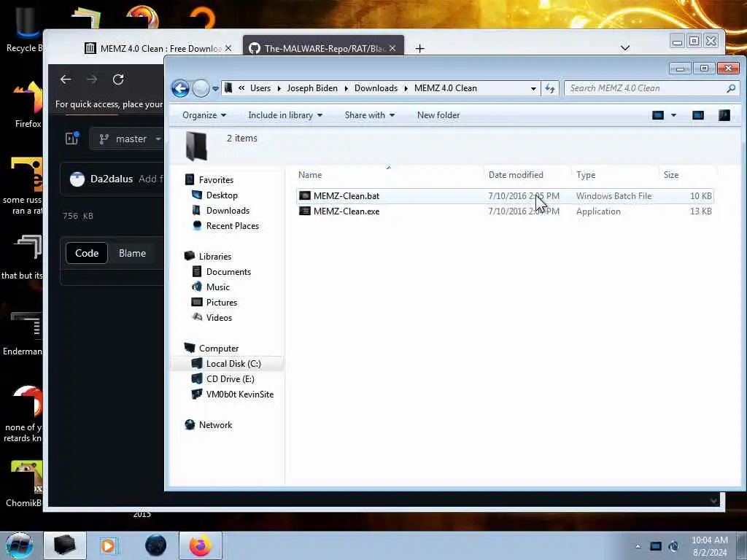
Task: Click Joseph Biden in the breadcrumb
Action: [312, 88]
